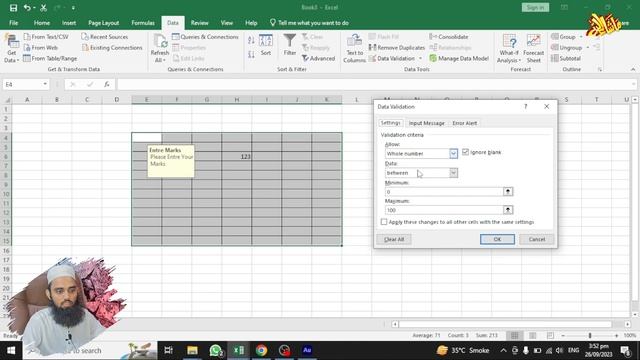640x360 pixels.
Task: Launch Text to Columns wizard
Action: point(354,49)
